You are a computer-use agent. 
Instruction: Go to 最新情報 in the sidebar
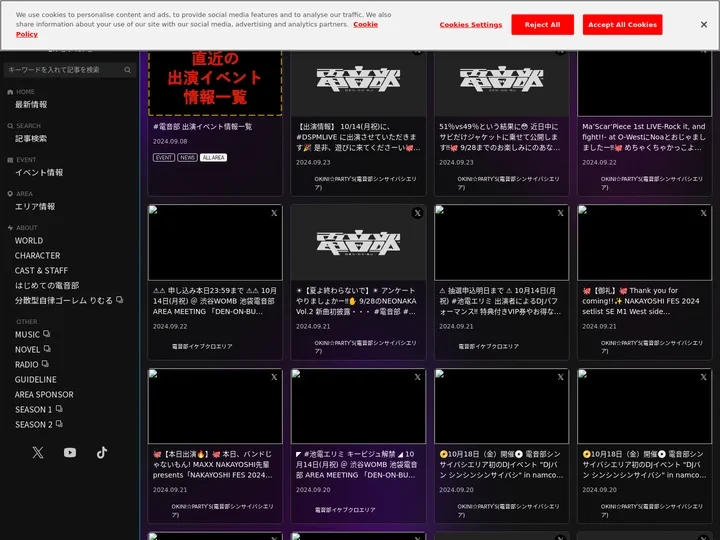click(31, 105)
